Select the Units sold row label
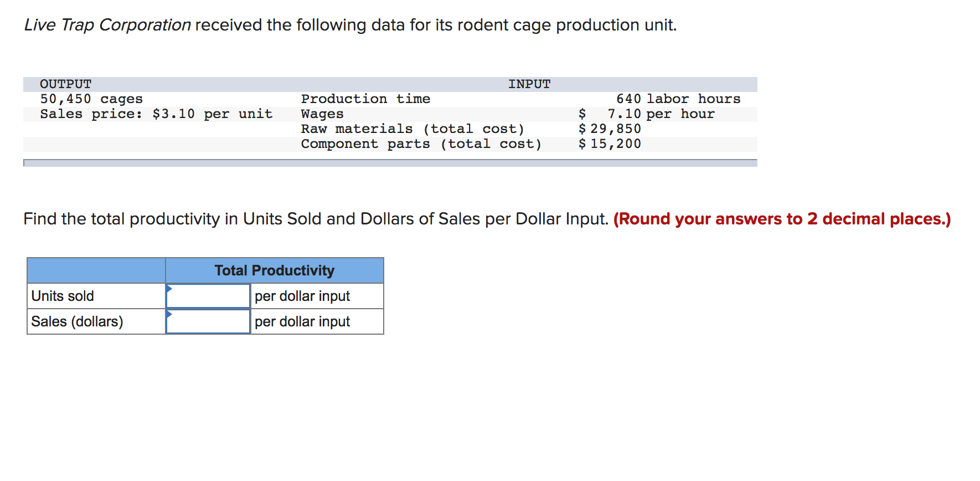Viewport: 980px width, 481px height. [x=62, y=295]
